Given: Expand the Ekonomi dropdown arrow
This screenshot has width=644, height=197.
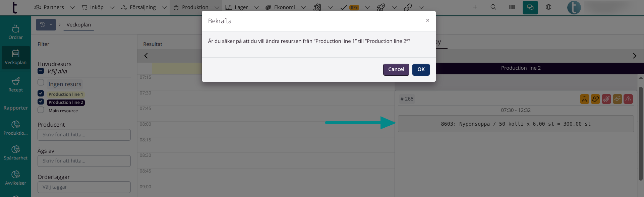Looking at the screenshot, I should click(x=303, y=7).
